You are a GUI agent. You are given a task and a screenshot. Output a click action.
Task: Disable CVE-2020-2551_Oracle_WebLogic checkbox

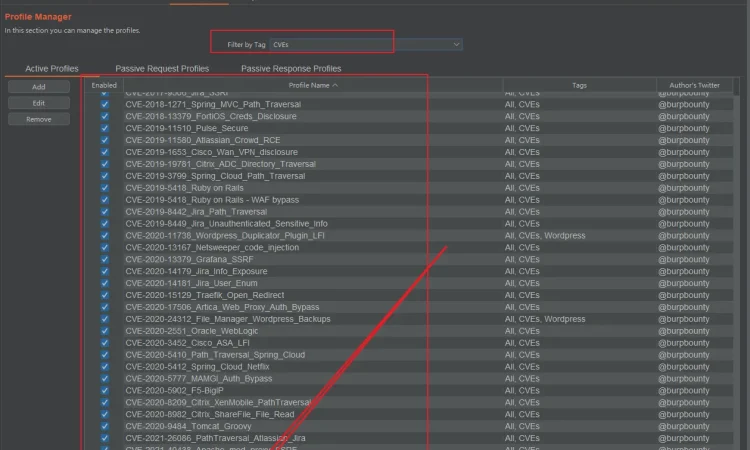click(x=105, y=331)
